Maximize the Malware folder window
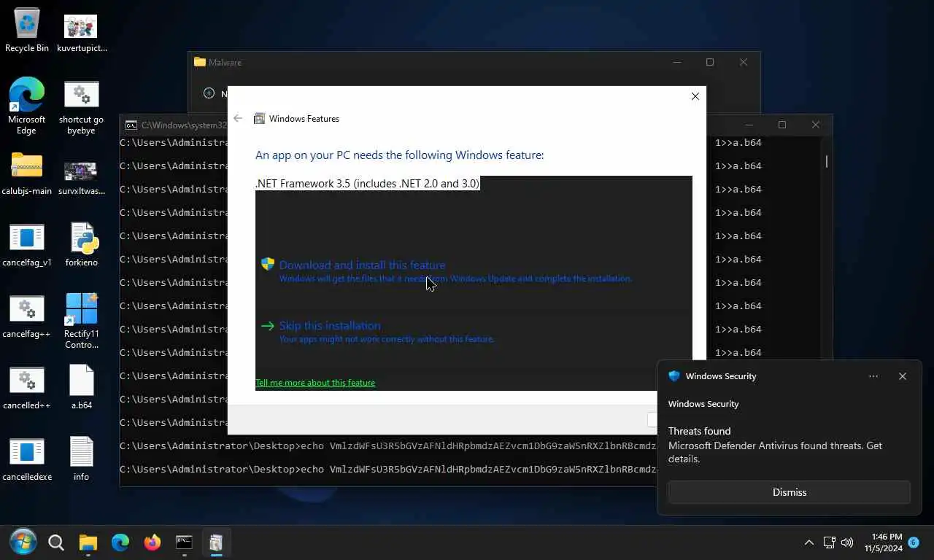 (x=710, y=63)
